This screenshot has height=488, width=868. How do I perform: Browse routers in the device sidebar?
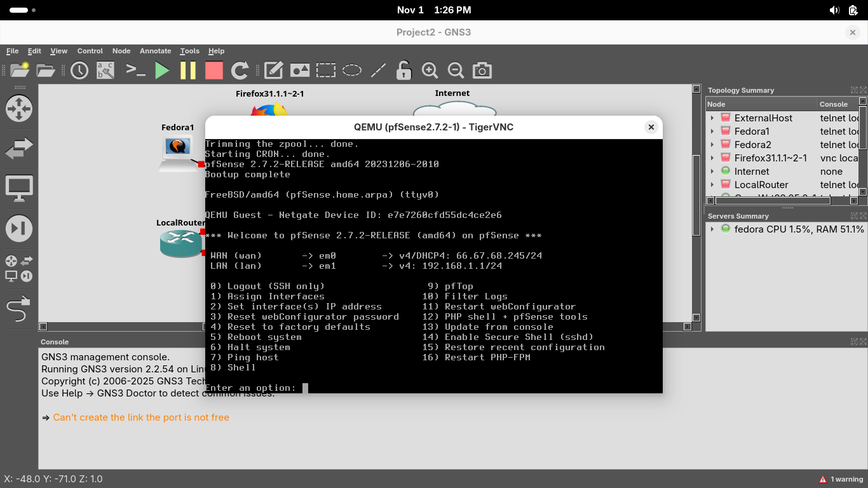19,109
